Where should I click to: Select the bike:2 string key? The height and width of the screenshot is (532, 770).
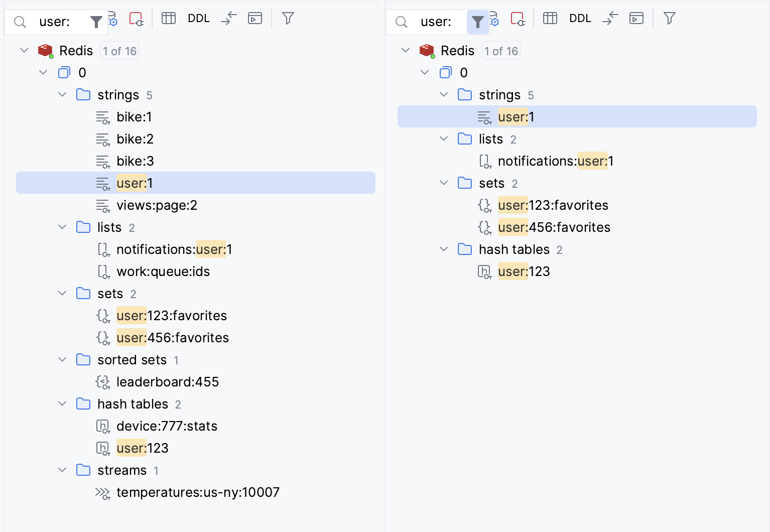[135, 139]
